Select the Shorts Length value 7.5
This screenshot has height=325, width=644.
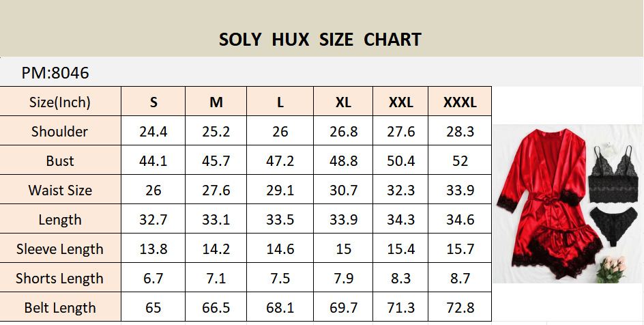280,279
